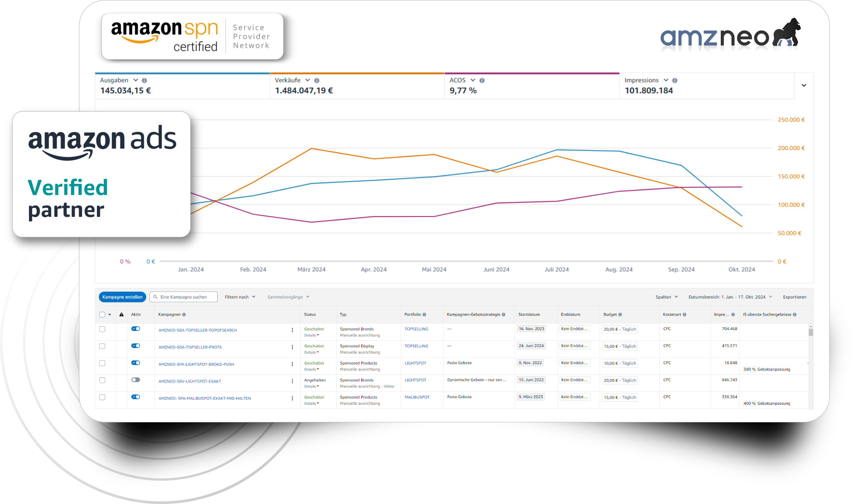The height and width of the screenshot is (504, 863).
Task: Click the Kampagne erstellen button
Action: 123,297
